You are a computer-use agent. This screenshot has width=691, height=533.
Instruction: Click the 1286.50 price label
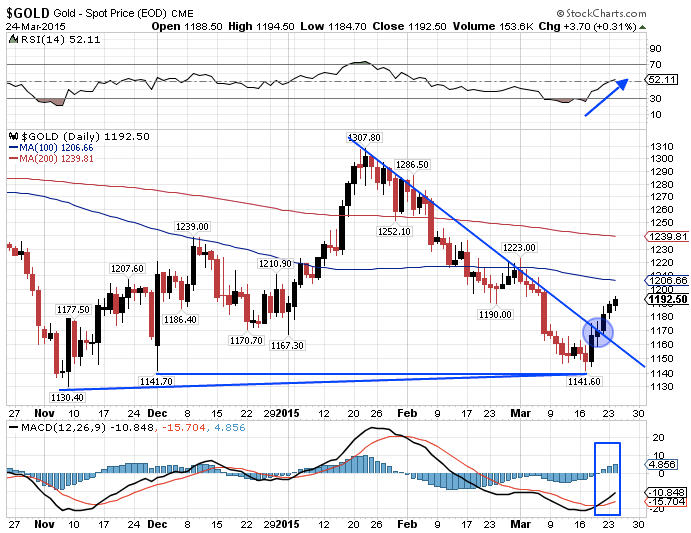[x=412, y=165]
